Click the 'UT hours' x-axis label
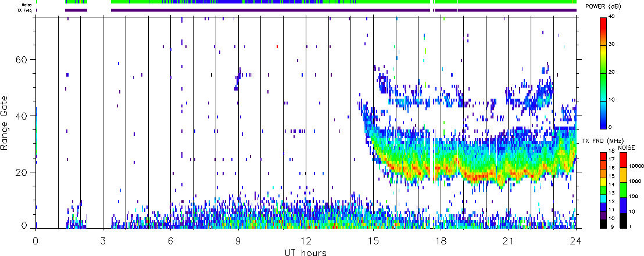This screenshot has width=644, height=256. (306, 253)
